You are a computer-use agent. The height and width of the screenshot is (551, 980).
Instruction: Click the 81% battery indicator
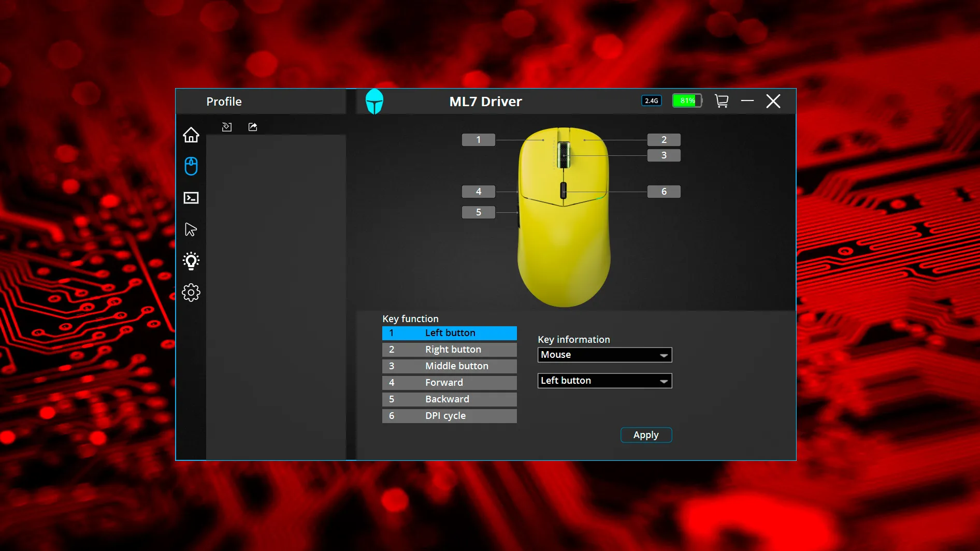click(x=687, y=100)
